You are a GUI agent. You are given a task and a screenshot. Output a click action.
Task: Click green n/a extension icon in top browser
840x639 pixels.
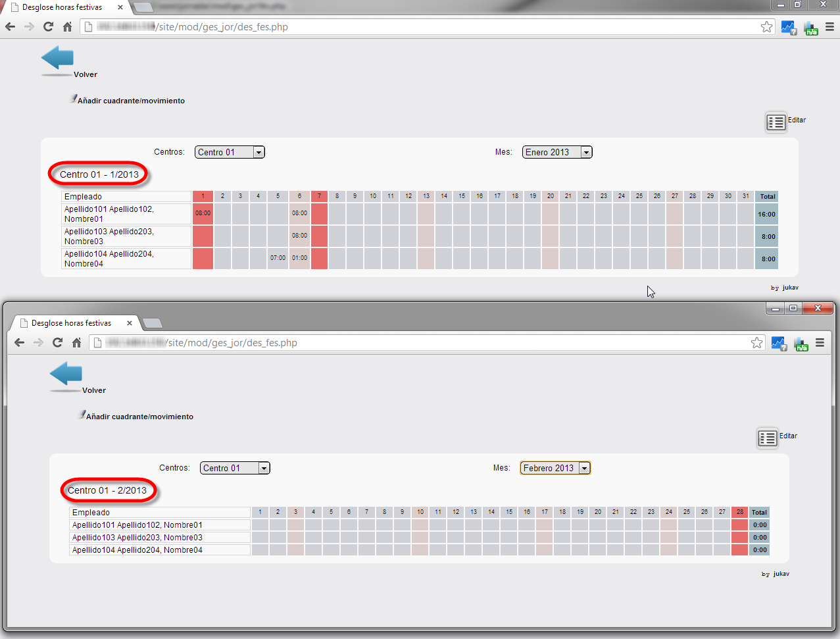click(811, 28)
